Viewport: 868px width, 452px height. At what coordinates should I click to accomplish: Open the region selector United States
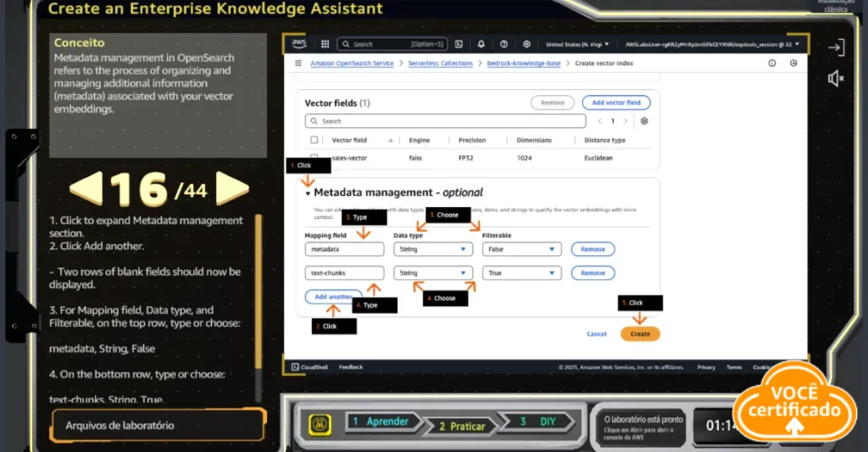click(x=577, y=44)
